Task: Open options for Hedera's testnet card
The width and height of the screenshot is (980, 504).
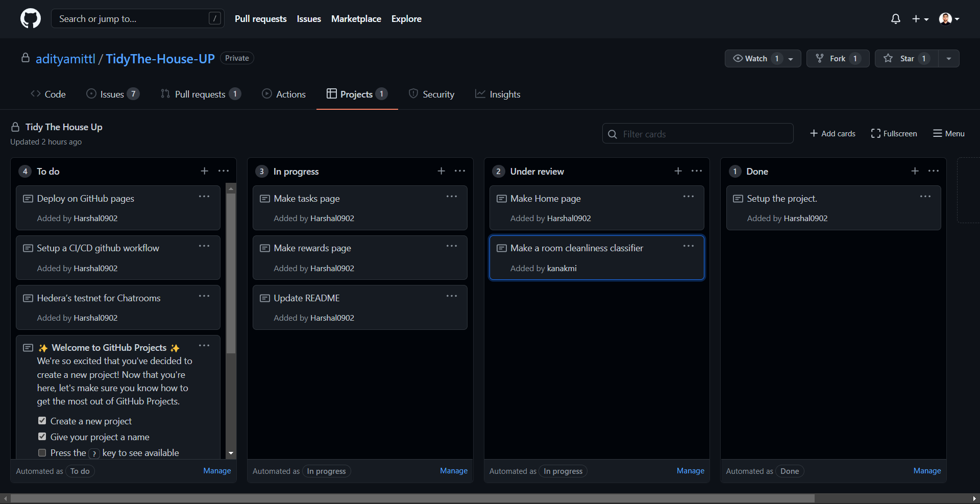Action: pyautogui.click(x=204, y=296)
